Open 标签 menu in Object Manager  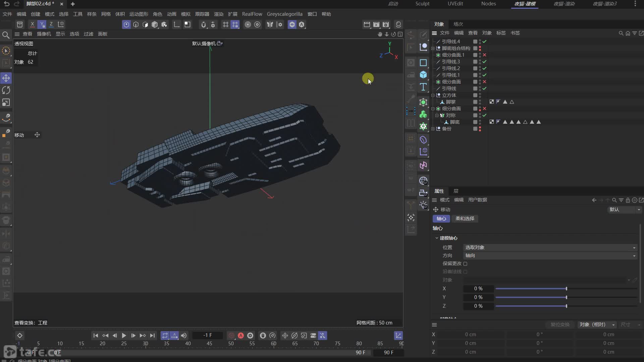[x=501, y=33]
